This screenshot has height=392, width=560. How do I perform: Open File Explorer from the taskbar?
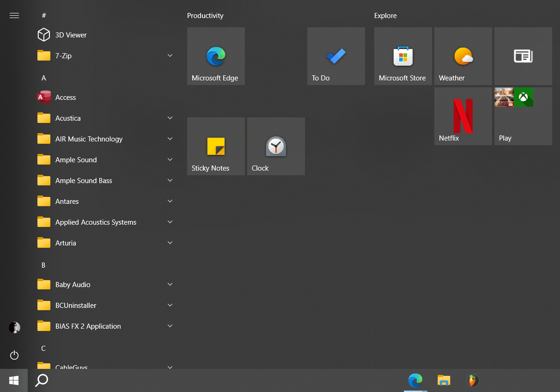(444, 380)
